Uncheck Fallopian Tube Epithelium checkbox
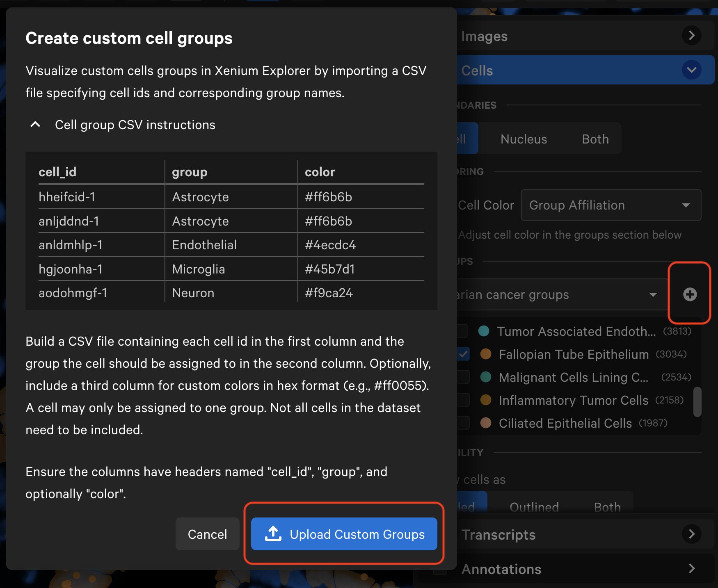The height and width of the screenshot is (588, 718). (x=464, y=354)
